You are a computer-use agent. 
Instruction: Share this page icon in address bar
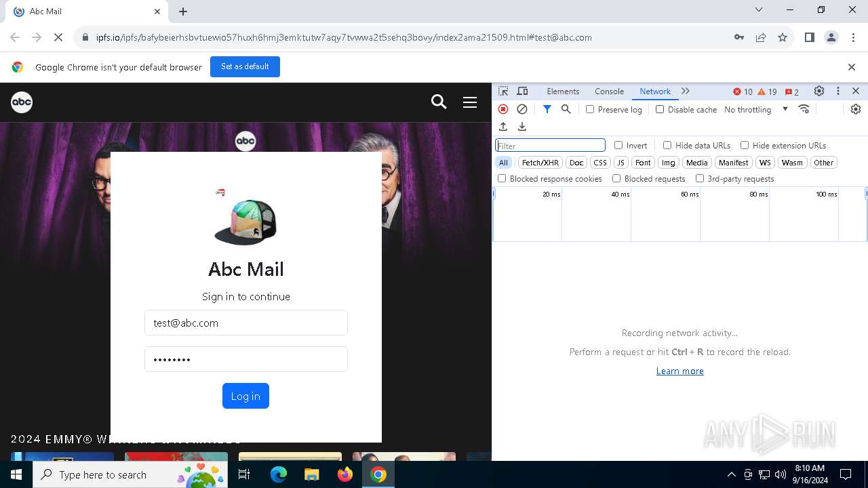[x=761, y=37]
